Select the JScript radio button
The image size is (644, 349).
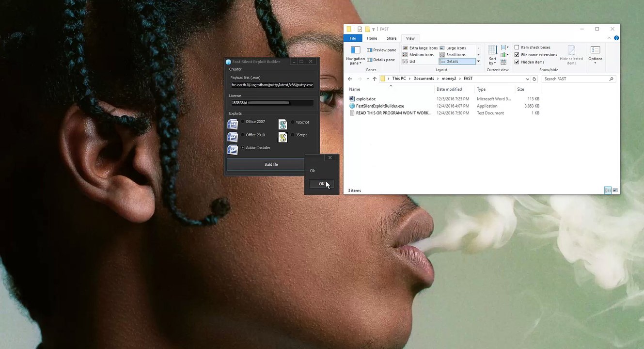point(293,135)
